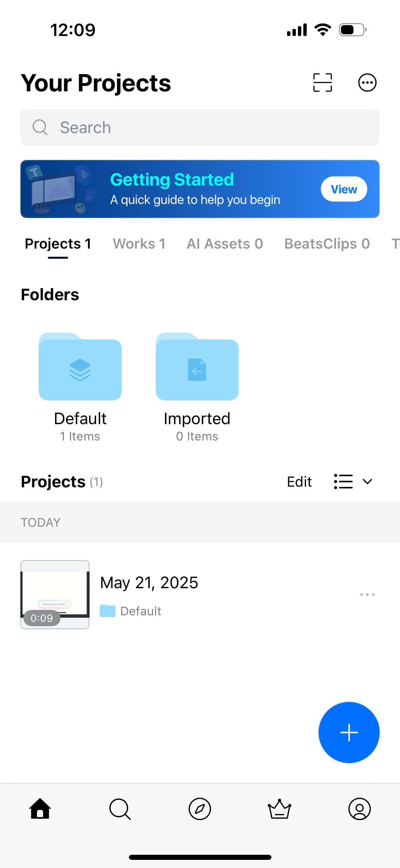Open the compass explore tab
Image resolution: width=400 pixels, height=868 pixels.
200,809
